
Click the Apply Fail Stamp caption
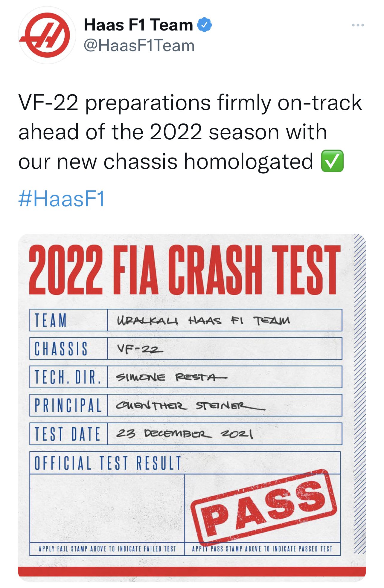pos(107,549)
